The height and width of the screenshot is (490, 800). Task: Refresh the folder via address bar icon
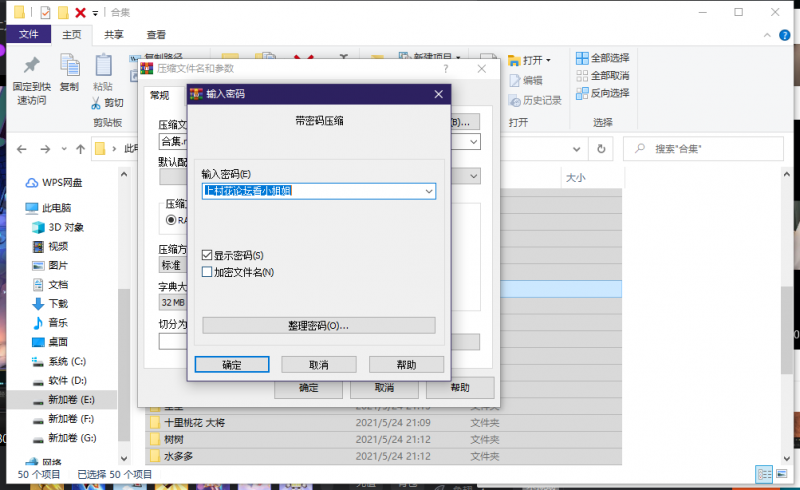(600, 148)
